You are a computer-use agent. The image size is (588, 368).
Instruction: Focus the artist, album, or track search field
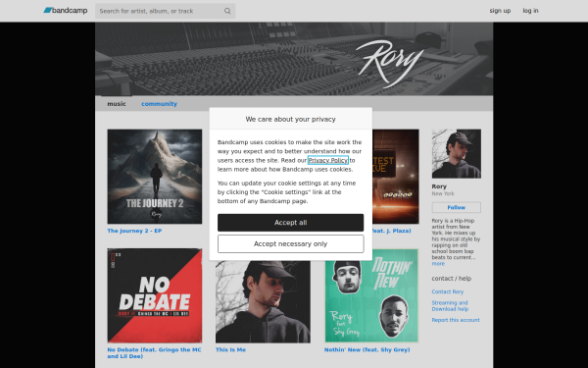(165, 11)
